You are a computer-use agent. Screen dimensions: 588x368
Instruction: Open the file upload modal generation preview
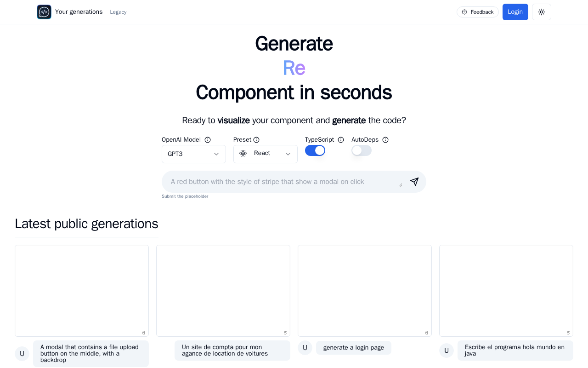pos(82,291)
